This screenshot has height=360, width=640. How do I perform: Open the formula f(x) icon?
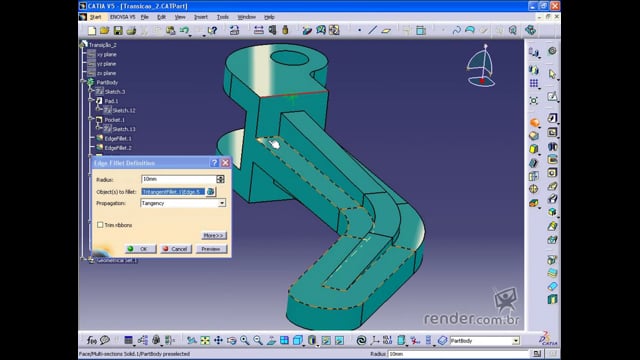coord(92,340)
